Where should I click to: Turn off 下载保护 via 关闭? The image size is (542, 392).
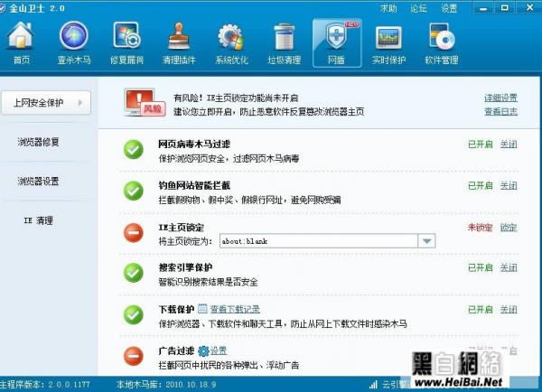(509, 310)
